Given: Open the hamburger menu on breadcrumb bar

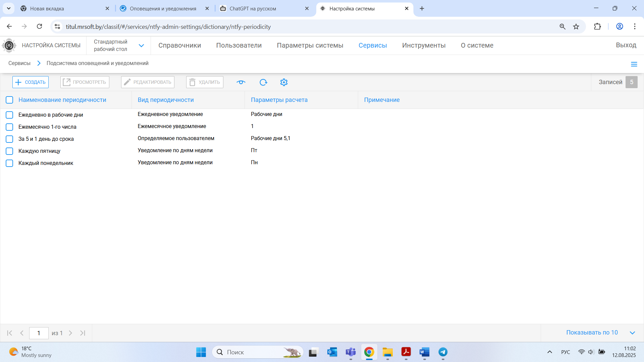Looking at the screenshot, I should [634, 64].
